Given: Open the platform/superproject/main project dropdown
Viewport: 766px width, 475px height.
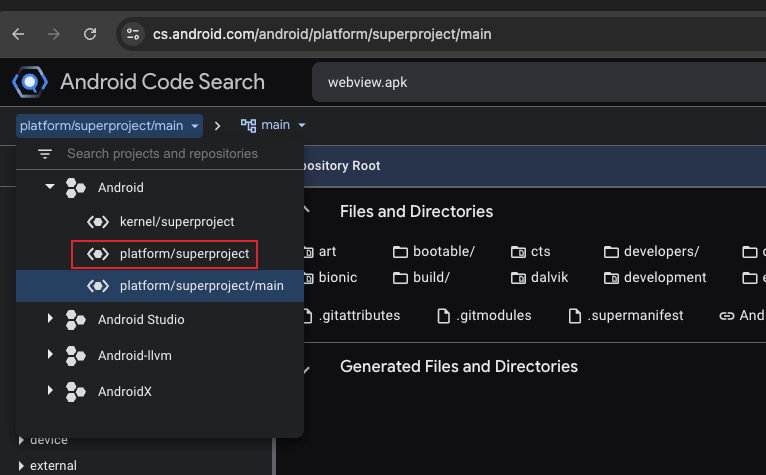Looking at the screenshot, I should (109, 126).
